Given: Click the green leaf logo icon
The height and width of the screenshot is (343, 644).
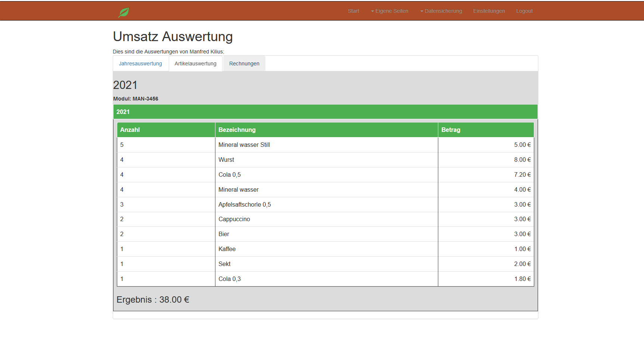Looking at the screenshot, I should [124, 12].
